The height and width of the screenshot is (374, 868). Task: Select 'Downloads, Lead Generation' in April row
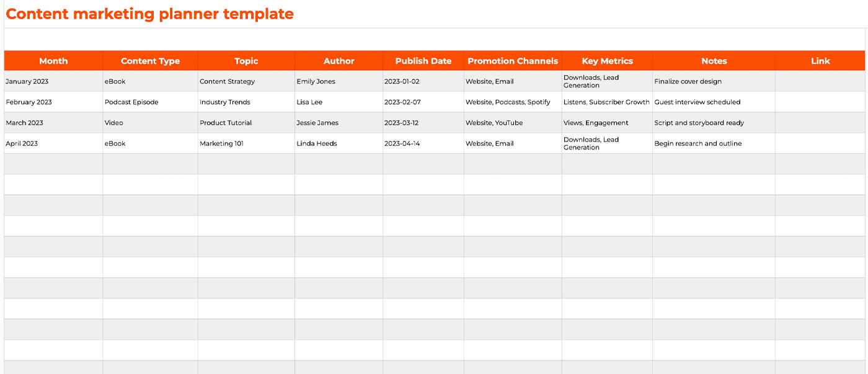(607, 143)
